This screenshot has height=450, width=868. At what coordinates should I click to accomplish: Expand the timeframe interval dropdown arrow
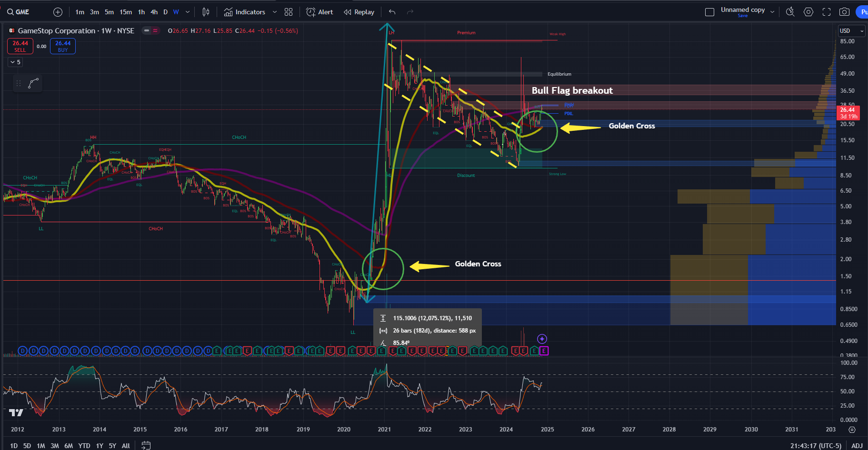[188, 12]
